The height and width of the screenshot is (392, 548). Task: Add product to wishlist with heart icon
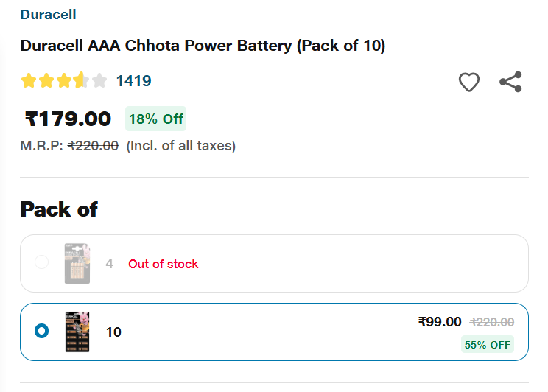469,82
